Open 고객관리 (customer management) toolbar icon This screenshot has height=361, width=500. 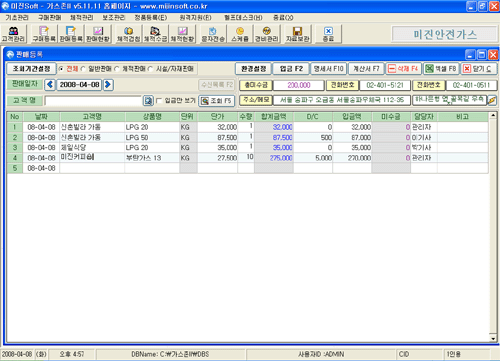click(13, 34)
